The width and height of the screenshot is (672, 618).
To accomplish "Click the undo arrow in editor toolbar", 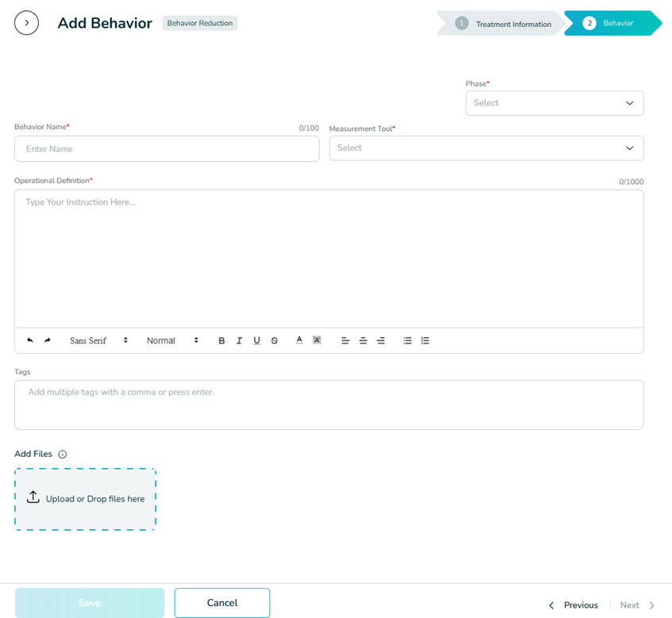I will 30,340.
